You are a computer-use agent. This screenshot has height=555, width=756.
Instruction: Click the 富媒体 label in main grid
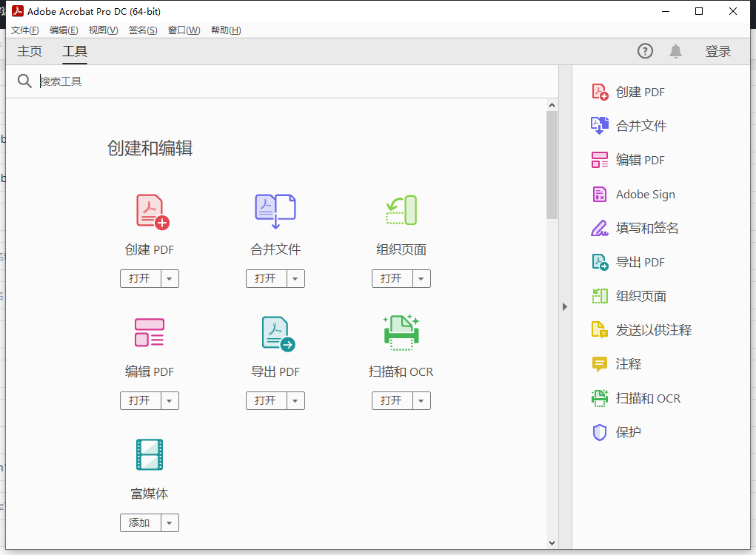click(x=150, y=494)
